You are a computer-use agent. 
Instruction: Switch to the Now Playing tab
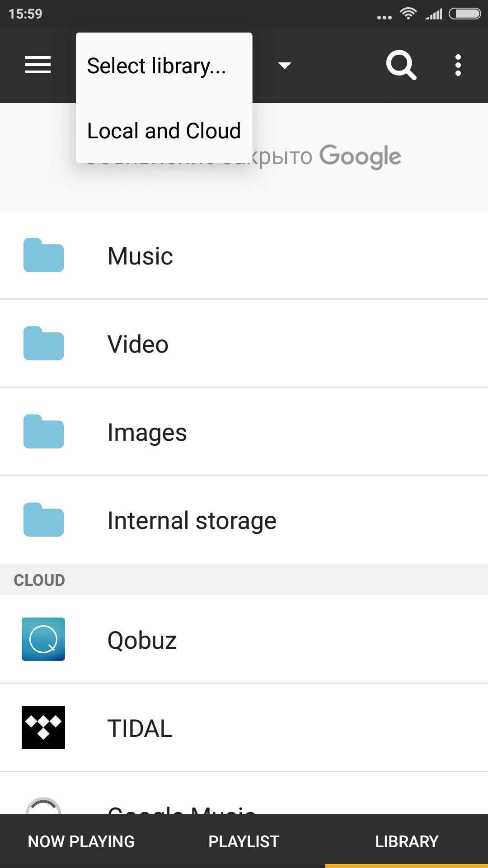81,841
